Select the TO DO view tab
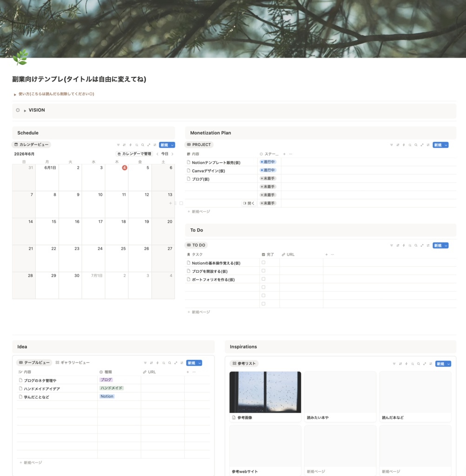This screenshot has height=476, width=466. 196,245
